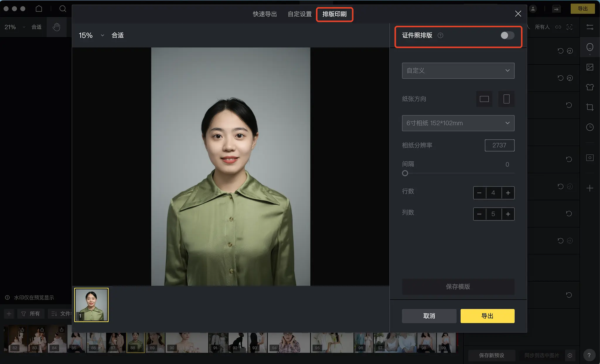Switch to the 快速导出 tab
The height and width of the screenshot is (364, 600).
point(265,14)
